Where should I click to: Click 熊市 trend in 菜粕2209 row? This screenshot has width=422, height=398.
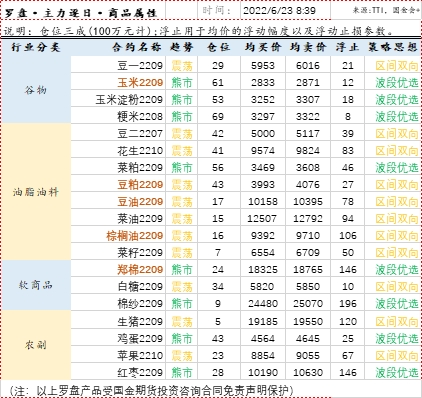point(182,168)
